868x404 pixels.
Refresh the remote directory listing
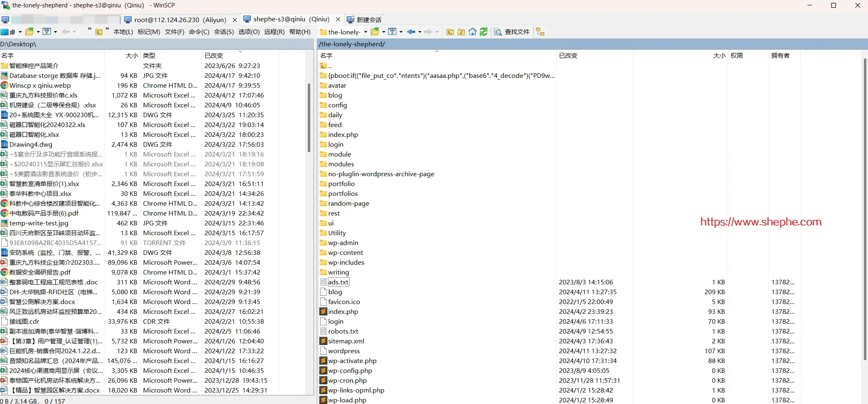pyautogui.click(x=483, y=32)
